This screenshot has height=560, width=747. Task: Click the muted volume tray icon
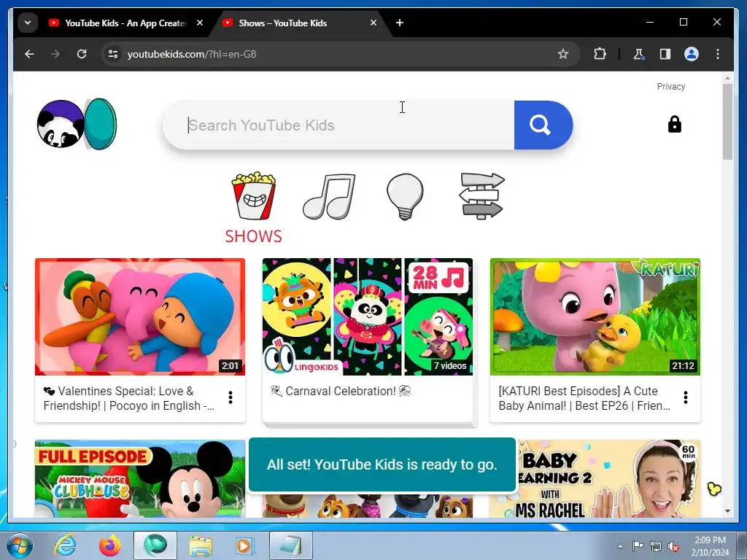tap(673, 547)
